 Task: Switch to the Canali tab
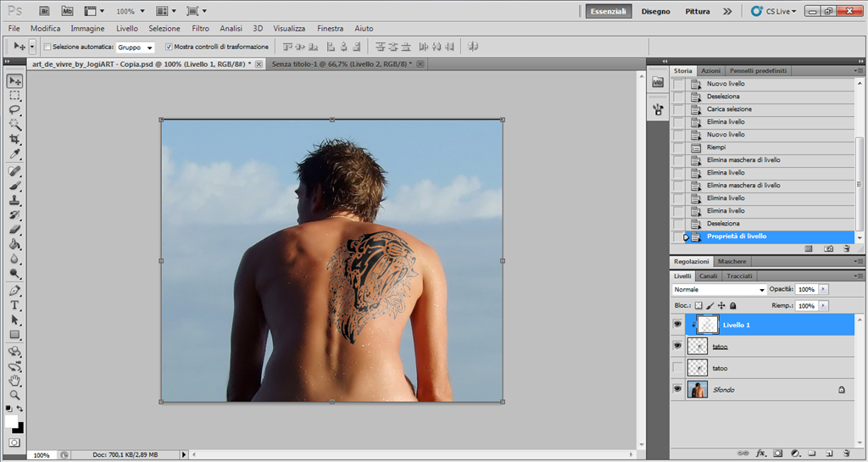click(708, 276)
